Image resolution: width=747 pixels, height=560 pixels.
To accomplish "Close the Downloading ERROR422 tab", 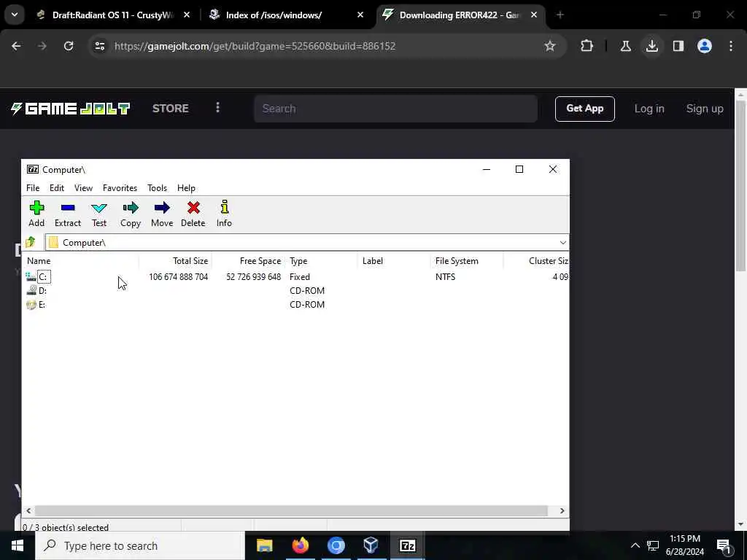I will click(534, 15).
